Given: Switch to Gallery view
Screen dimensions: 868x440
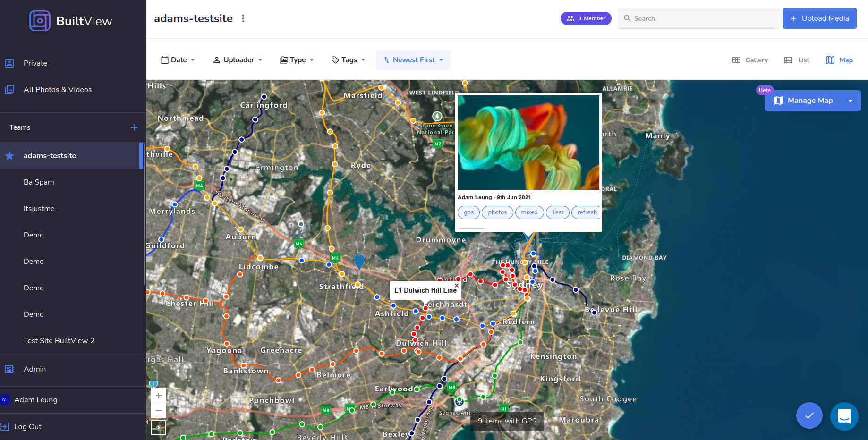Looking at the screenshot, I should [x=750, y=60].
